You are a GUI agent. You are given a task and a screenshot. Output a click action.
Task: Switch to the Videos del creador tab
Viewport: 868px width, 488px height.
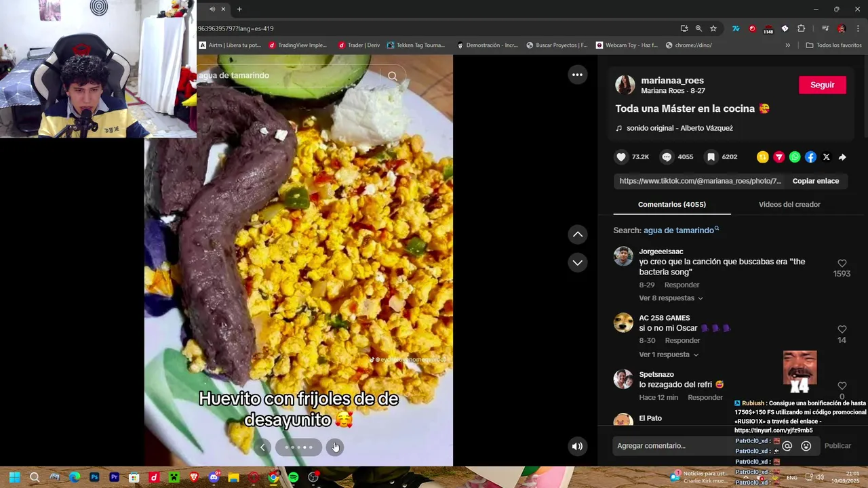pyautogui.click(x=789, y=204)
